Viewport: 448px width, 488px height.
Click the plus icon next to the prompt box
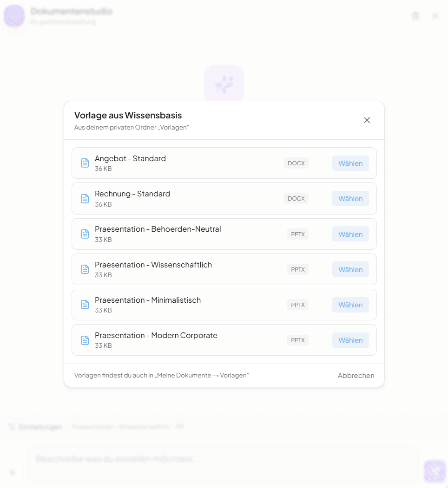coord(12,472)
